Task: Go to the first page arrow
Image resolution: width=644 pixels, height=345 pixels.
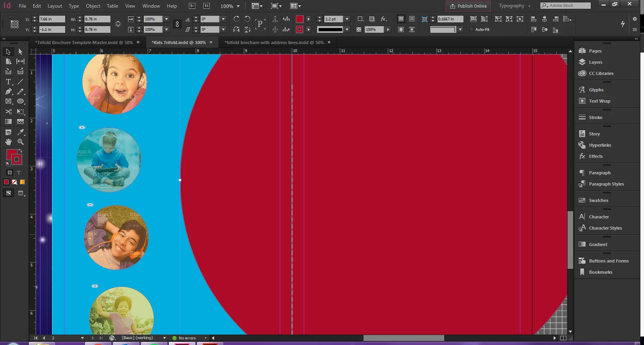Action: coord(36,338)
